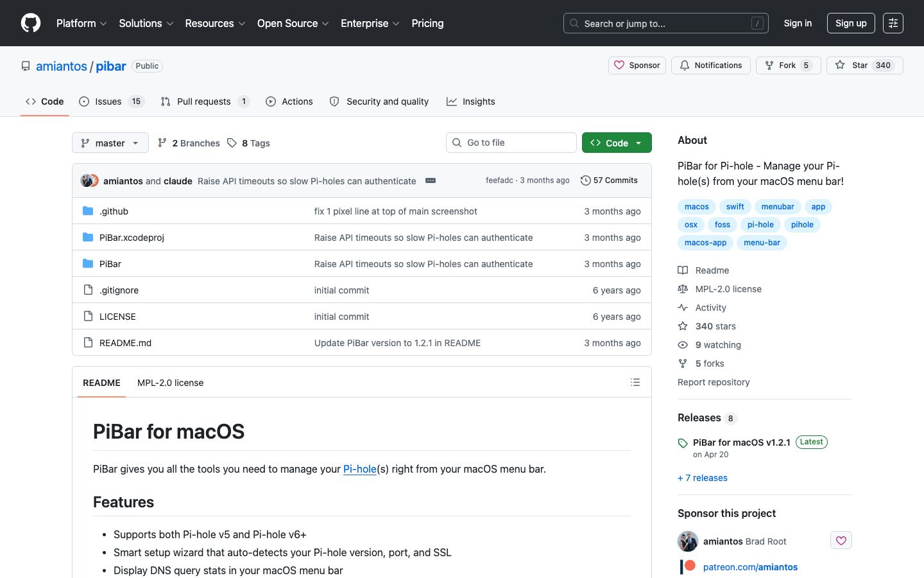The width and height of the screenshot is (924, 578).
Task: Open the feefadc commit hash
Action: point(499,180)
